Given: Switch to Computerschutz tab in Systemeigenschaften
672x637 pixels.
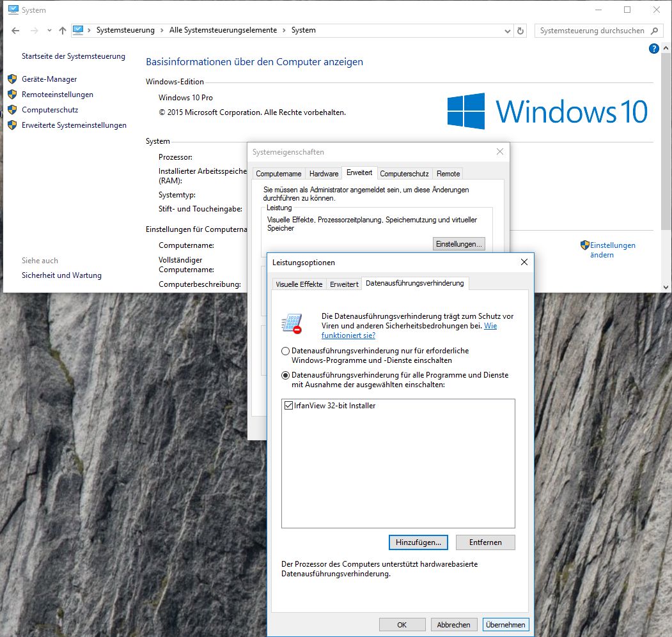Looking at the screenshot, I should (404, 174).
